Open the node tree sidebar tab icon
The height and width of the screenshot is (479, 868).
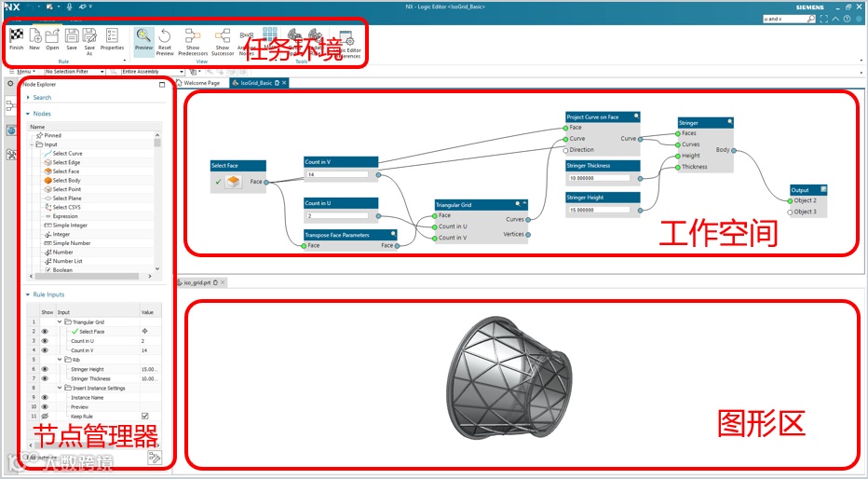click(10, 105)
